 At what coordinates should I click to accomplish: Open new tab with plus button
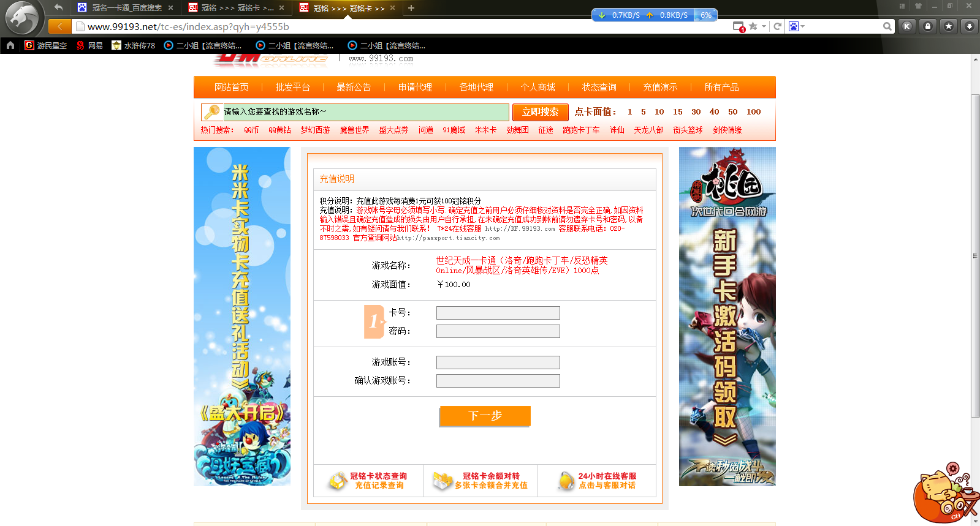click(411, 8)
